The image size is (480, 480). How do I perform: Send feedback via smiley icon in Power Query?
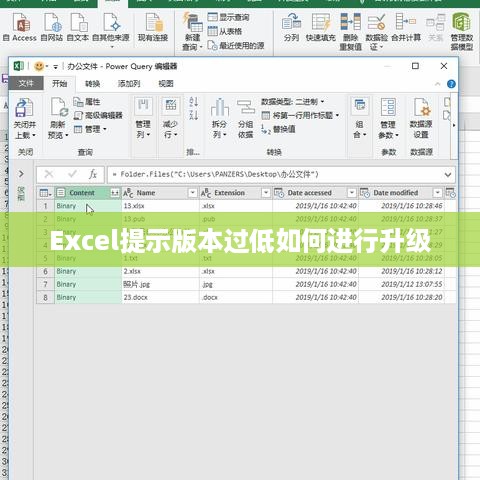pos(39,66)
